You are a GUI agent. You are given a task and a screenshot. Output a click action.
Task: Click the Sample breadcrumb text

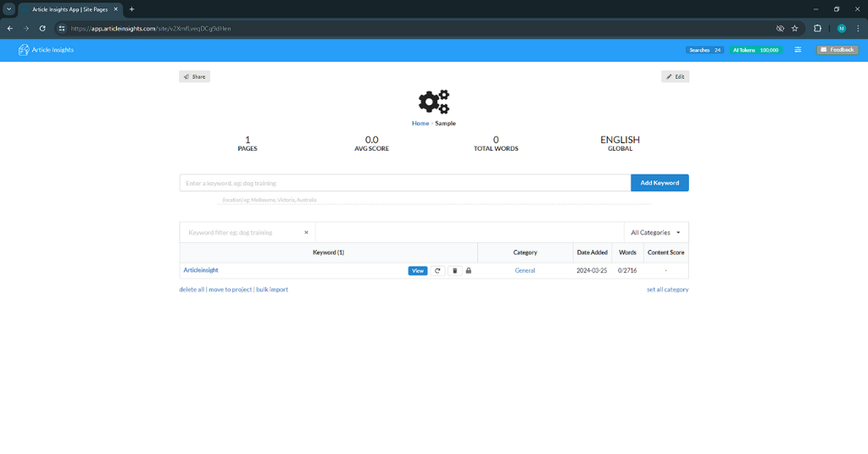[445, 124]
